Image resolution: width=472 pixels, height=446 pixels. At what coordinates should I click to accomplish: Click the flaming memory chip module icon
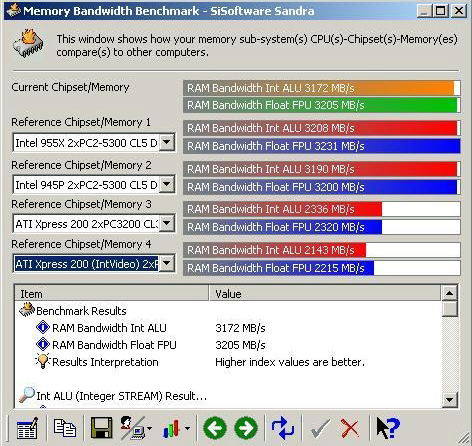[28, 43]
